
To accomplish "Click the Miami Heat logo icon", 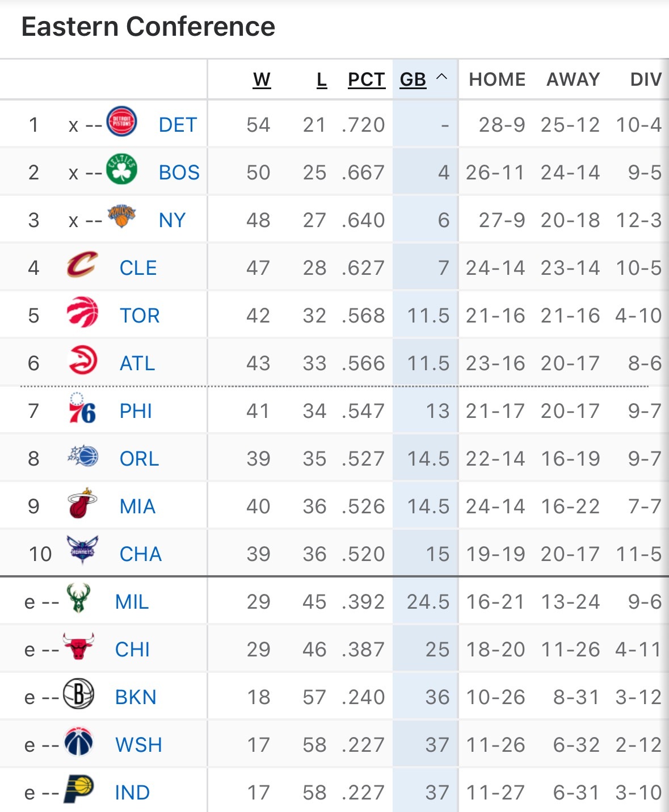I will tap(82, 504).
